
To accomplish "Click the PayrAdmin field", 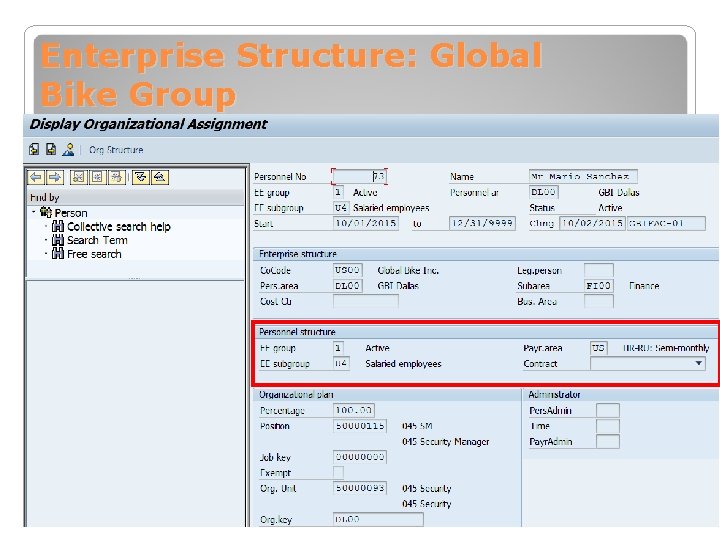I will [608, 441].
